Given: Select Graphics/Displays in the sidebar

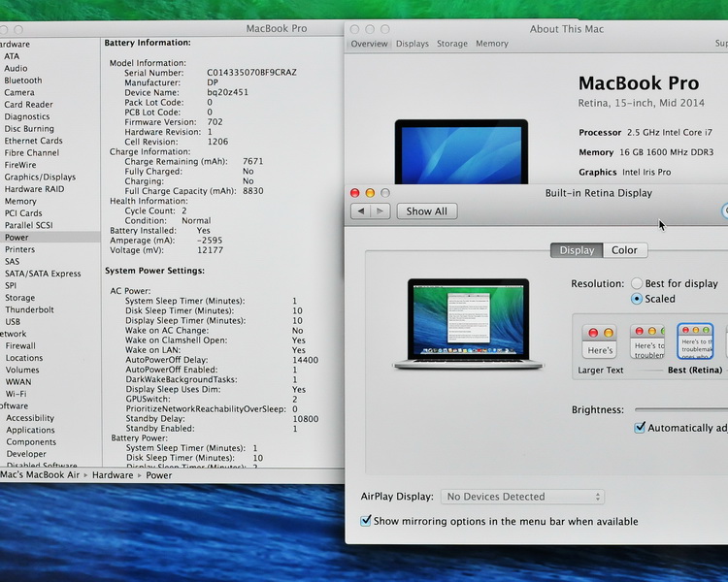Looking at the screenshot, I should click(x=40, y=177).
